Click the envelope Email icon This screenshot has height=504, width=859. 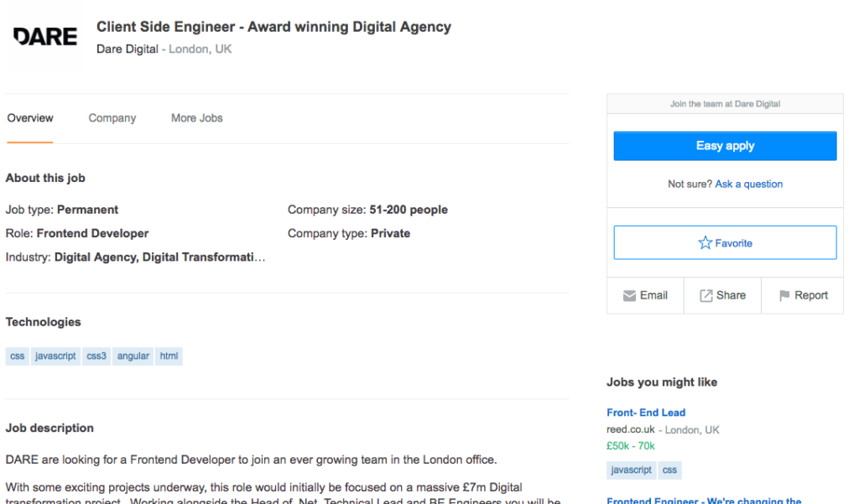tap(629, 296)
